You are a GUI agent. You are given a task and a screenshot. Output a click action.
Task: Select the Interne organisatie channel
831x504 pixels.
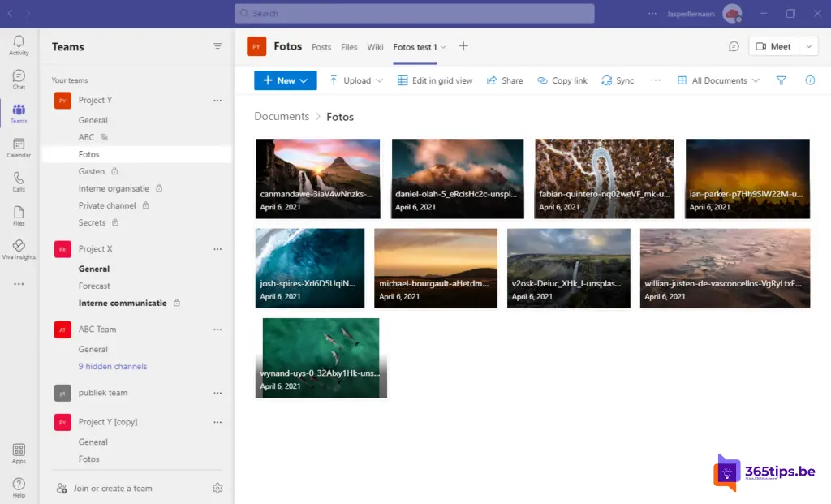(x=114, y=188)
